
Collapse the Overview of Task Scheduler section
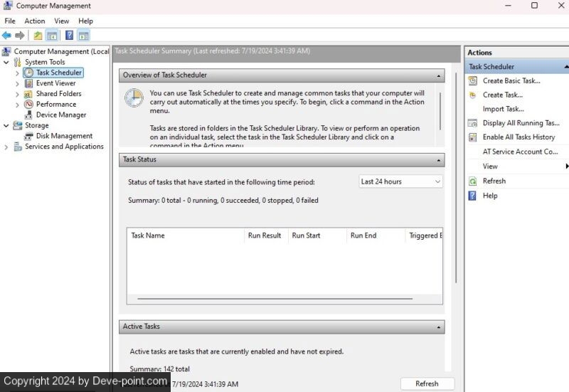(x=439, y=75)
